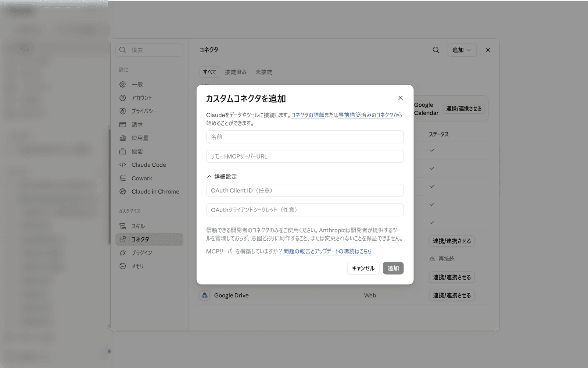Screen dimensions: 588x368
Task: Open the スキル label
Action: [138, 226]
